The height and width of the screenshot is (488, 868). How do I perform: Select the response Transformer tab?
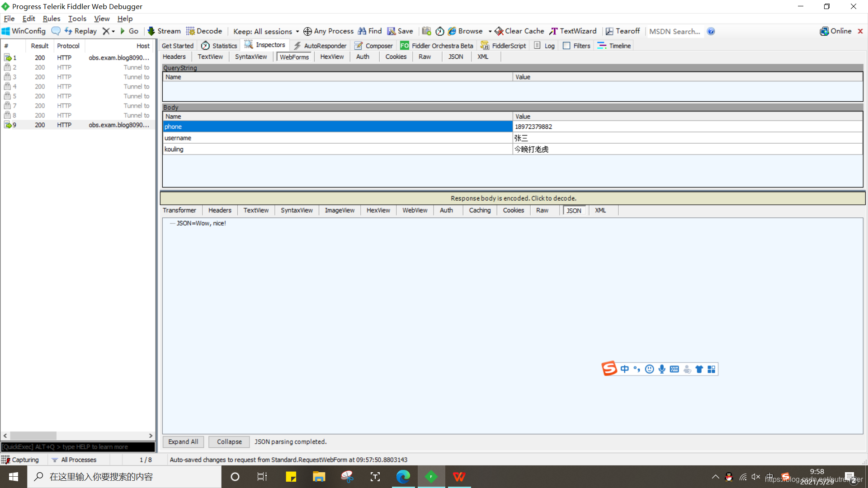coord(179,210)
